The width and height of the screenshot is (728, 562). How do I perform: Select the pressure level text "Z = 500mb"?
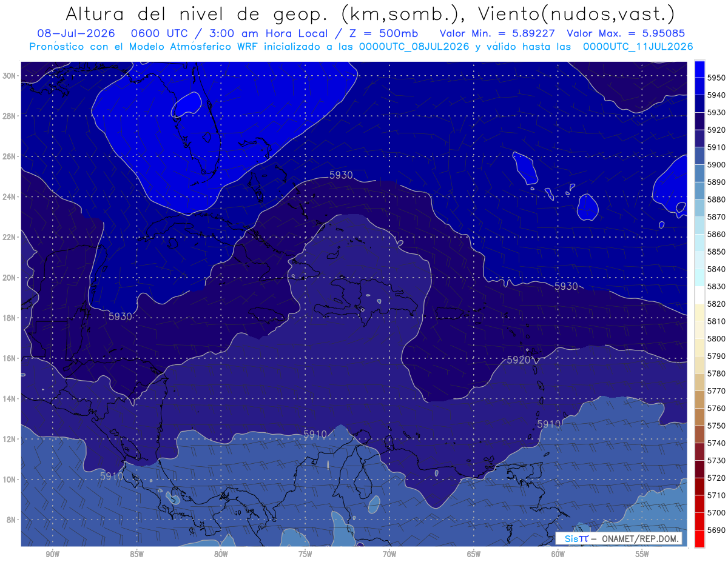[383, 33]
